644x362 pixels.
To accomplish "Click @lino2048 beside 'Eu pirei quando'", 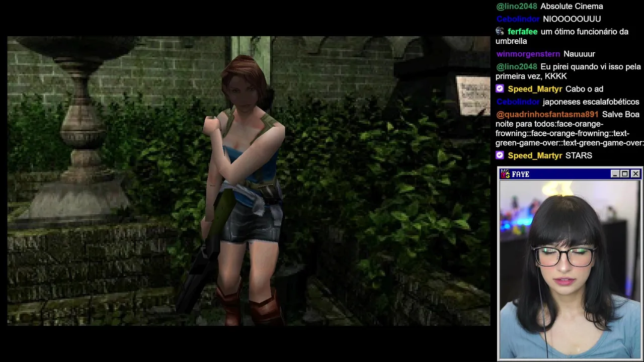I will point(517,66).
